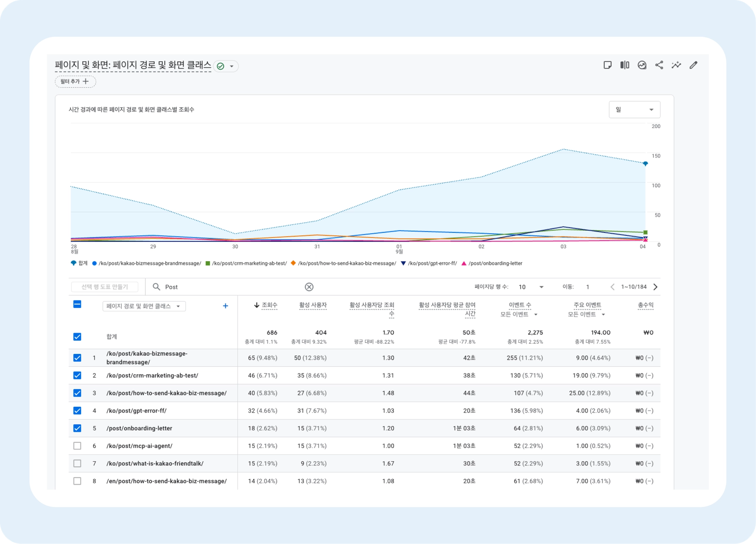The image size is (756, 544).
Task: Click the chart metrics circle icon
Action: (x=642, y=65)
